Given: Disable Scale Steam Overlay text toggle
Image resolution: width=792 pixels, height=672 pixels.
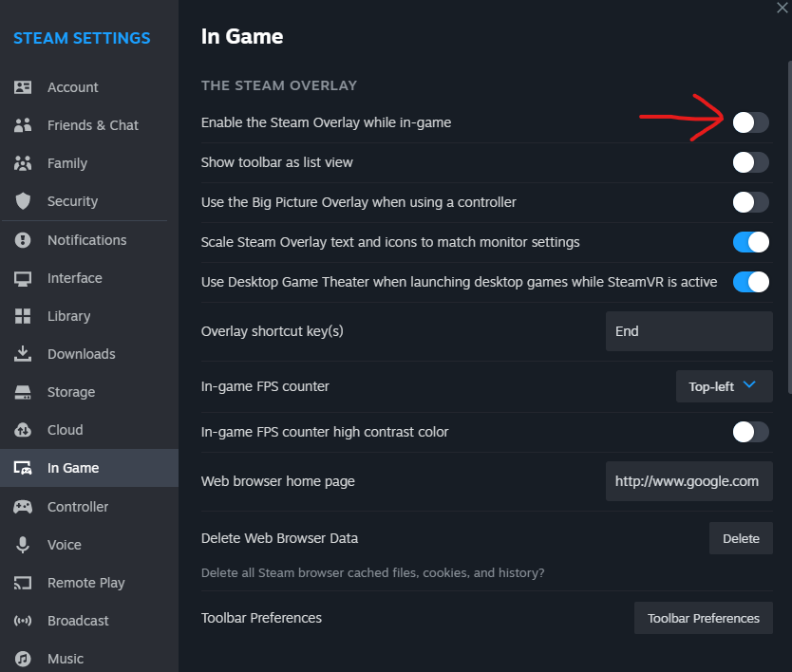Looking at the screenshot, I should coord(750,242).
